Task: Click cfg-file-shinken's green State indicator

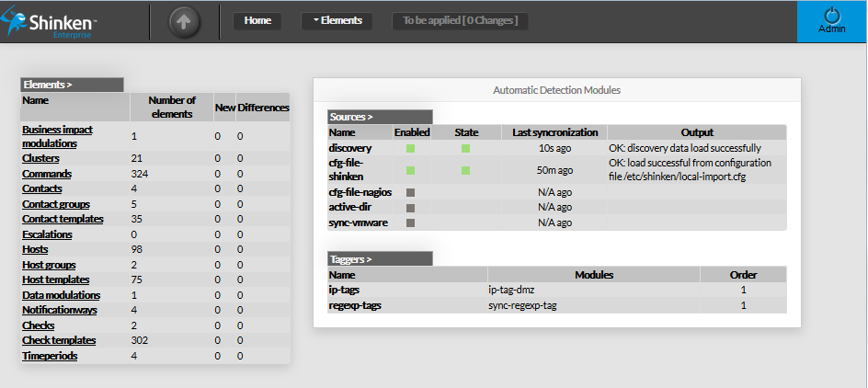Action: [x=466, y=170]
